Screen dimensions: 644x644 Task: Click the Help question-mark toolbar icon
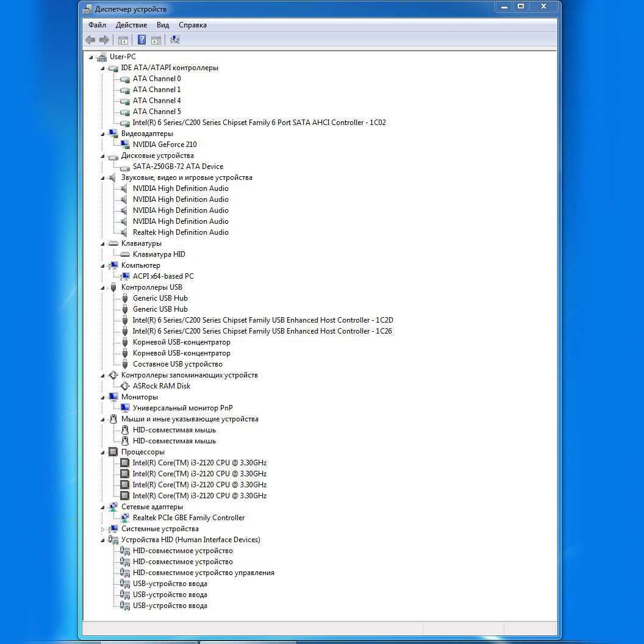tap(141, 40)
